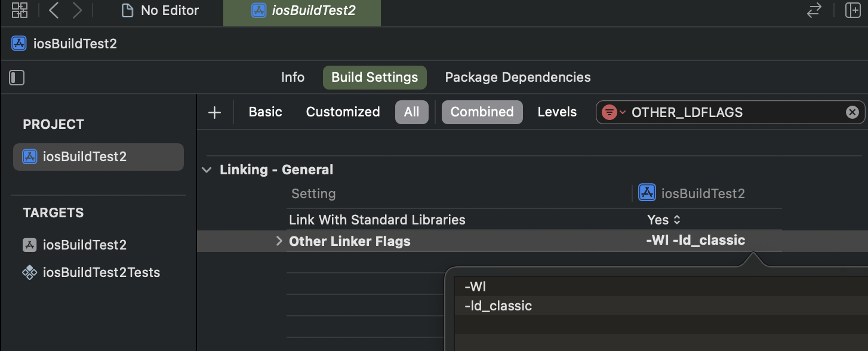
Task: Open the Package Dependencies tab
Action: [x=518, y=78]
